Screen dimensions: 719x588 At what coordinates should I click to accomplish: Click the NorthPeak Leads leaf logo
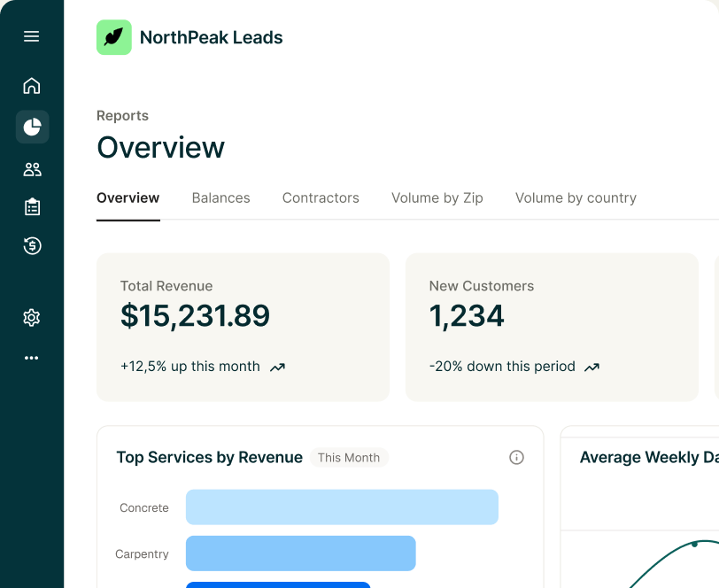pyautogui.click(x=113, y=37)
